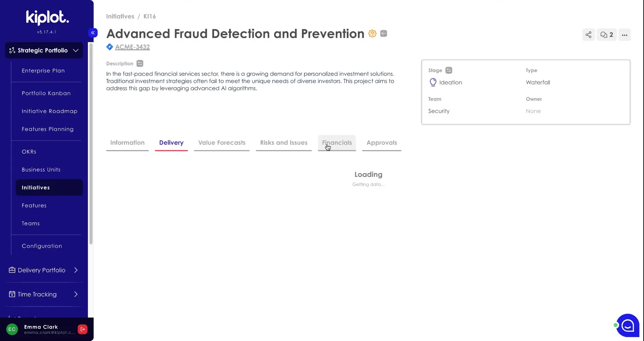This screenshot has width=644, height=341.
Task: Click the sidebar vertical scrollbar
Action: click(x=91, y=144)
